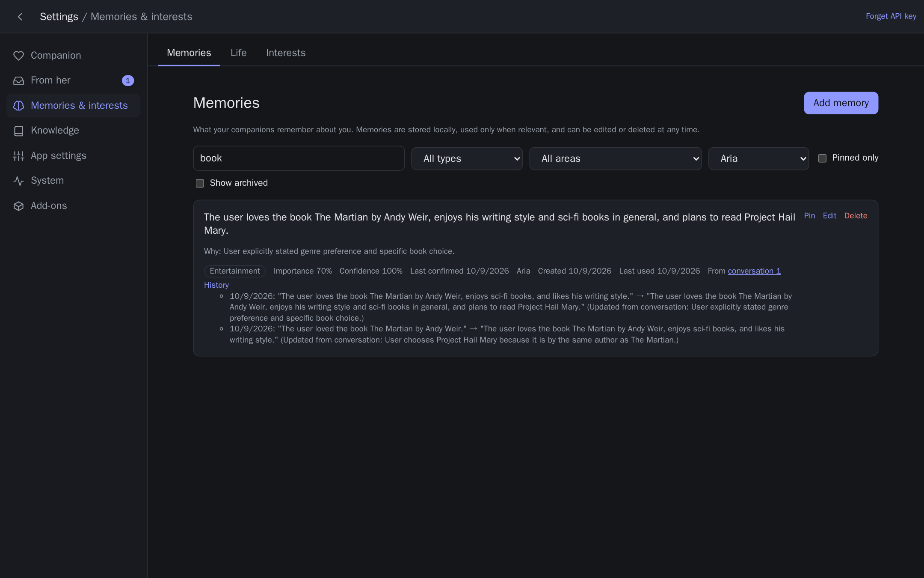Open the All areas dropdown
The height and width of the screenshot is (578, 924).
pyautogui.click(x=616, y=158)
